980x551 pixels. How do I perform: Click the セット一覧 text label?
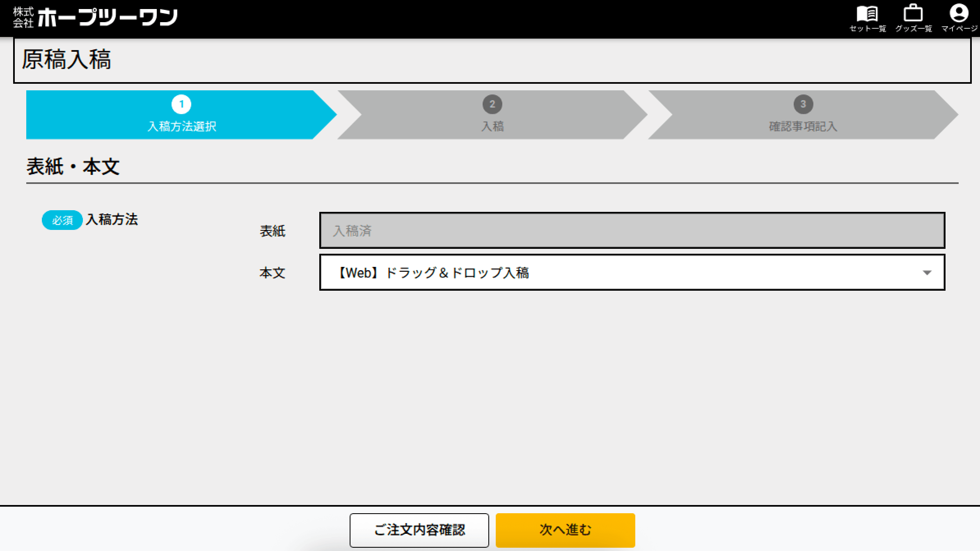tap(868, 29)
